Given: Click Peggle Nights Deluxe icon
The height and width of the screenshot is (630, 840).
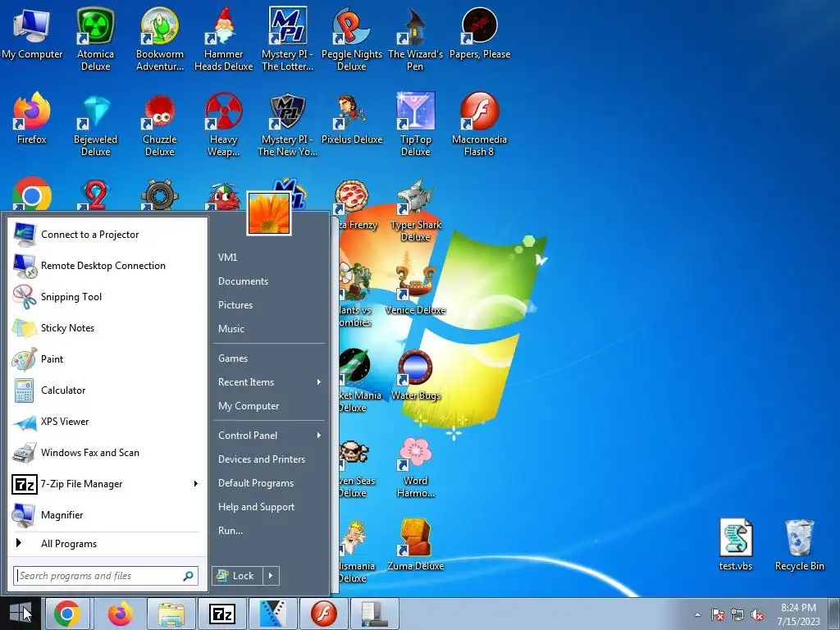Looking at the screenshot, I should click(x=351, y=39).
